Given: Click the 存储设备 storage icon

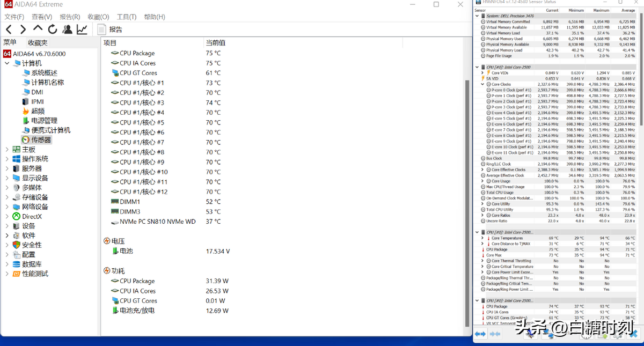Looking at the screenshot, I should (17, 197).
